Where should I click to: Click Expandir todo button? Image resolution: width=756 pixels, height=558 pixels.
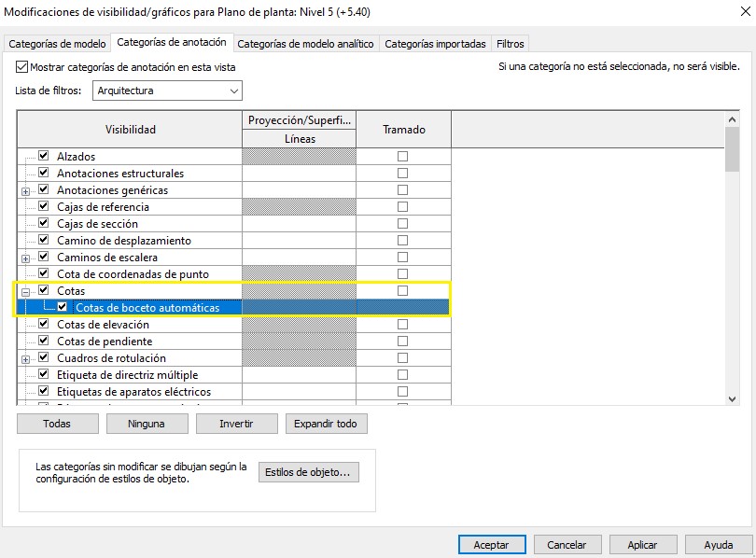click(x=326, y=424)
